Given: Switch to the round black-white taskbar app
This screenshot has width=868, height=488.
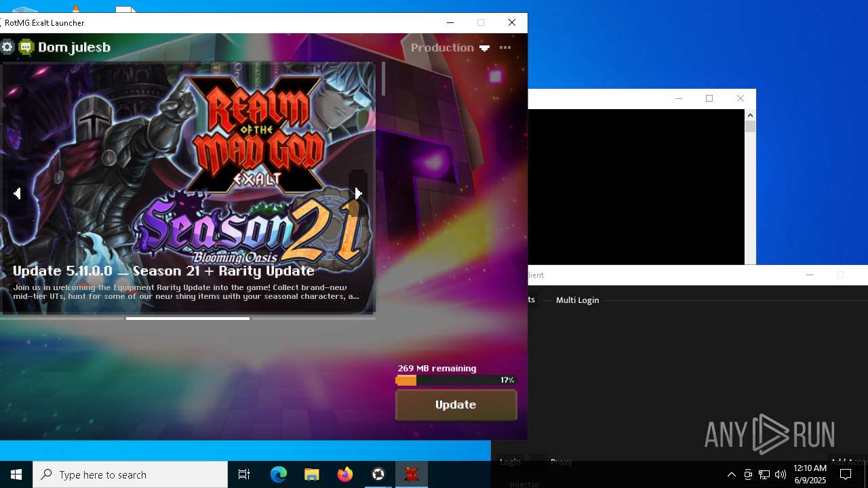Looking at the screenshot, I should pyautogui.click(x=378, y=474).
